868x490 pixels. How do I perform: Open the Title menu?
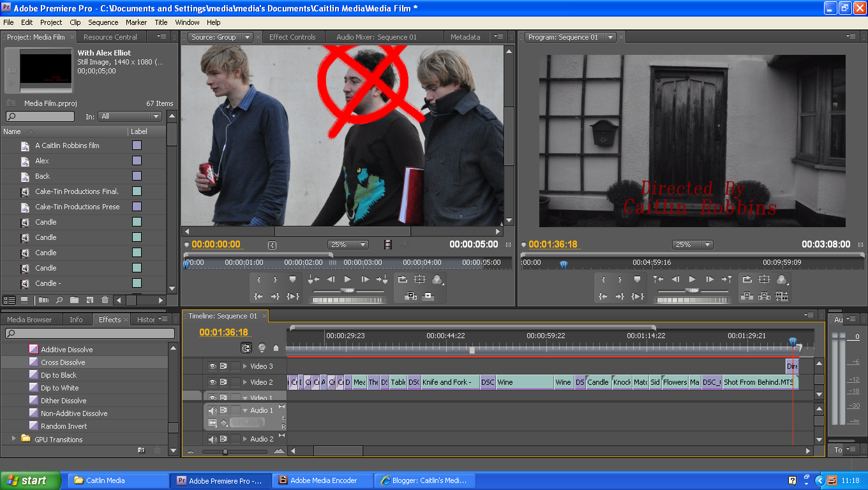[x=161, y=22]
